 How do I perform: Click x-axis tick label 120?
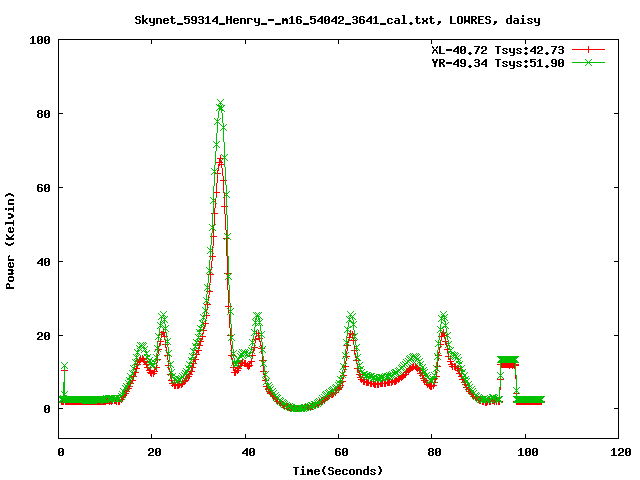pyautogui.click(x=621, y=452)
